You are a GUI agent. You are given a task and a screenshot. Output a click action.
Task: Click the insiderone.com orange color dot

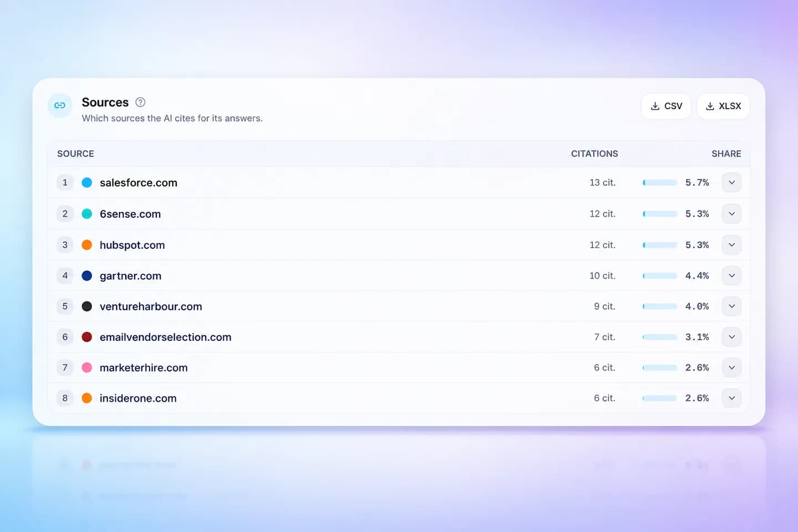click(x=87, y=398)
